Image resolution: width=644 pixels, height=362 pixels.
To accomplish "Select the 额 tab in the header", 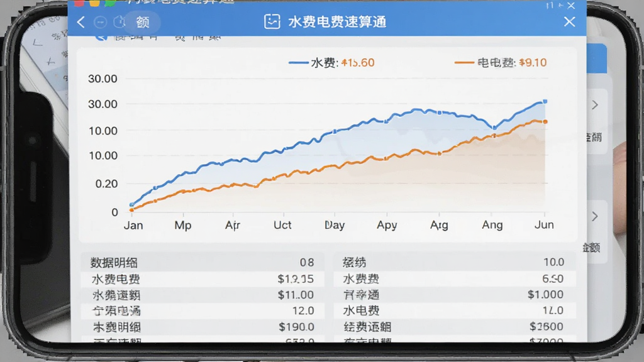I will tap(143, 22).
